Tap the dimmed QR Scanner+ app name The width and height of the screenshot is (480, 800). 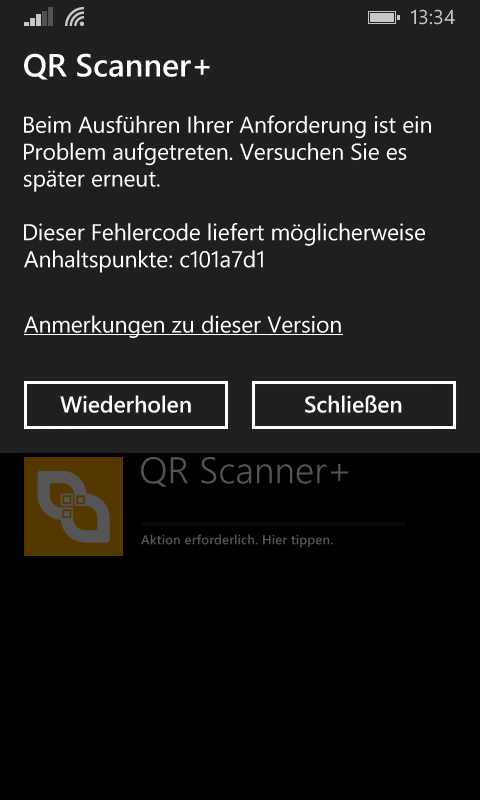tap(244, 470)
